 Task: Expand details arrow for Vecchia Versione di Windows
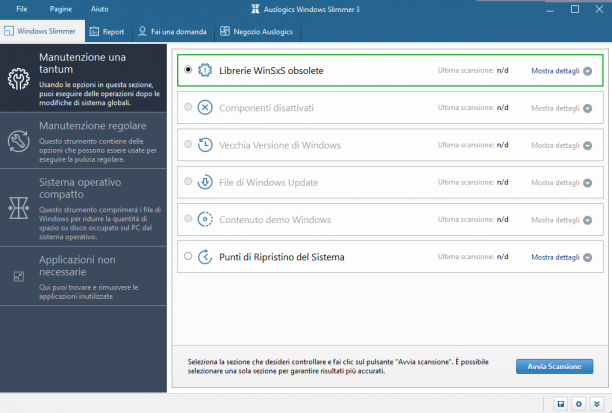click(587, 146)
